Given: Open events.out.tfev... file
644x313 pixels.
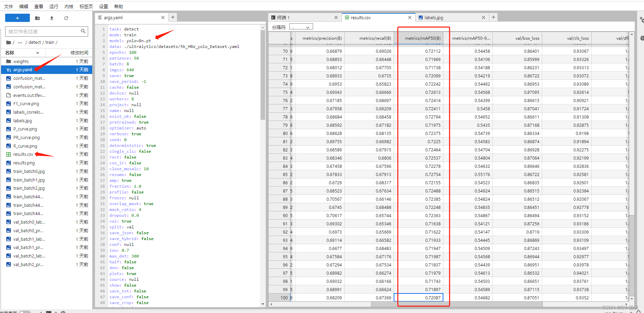Looking at the screenshot, I should (47, 95).
